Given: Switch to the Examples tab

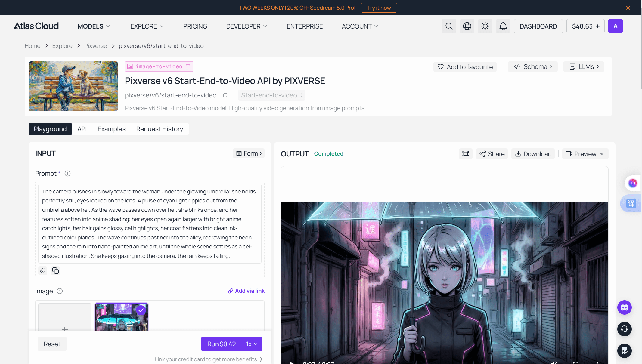Looking at the screenshot, I should (x=111, y=129).
